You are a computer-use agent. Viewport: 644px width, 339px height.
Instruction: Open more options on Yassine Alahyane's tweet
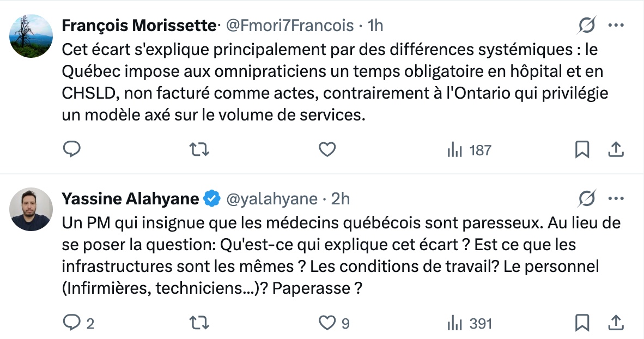click(616, 199)
